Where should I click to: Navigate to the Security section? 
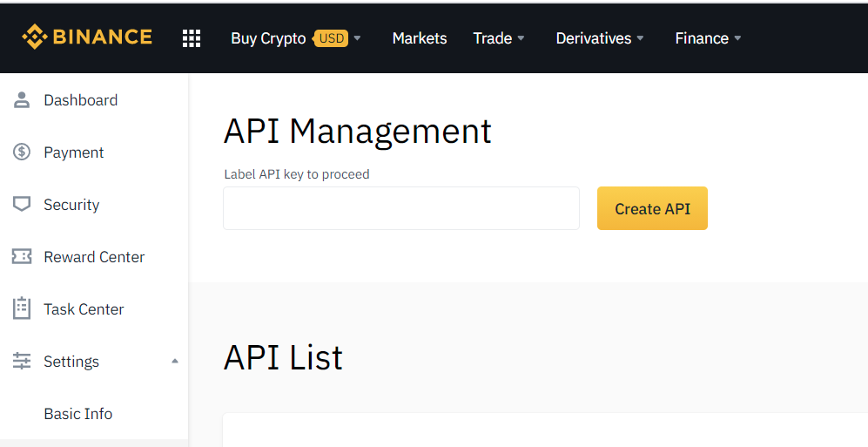click(x=71, y=205)
